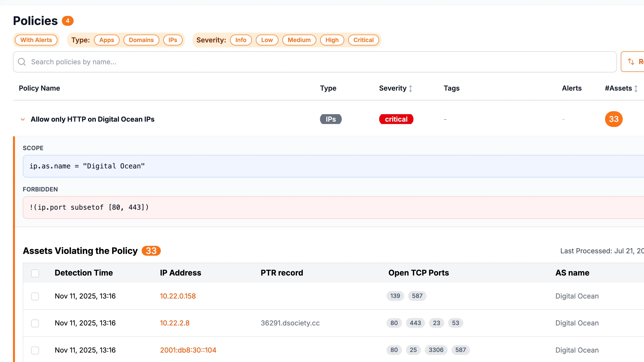
Task: Click the search magnifier icon
Action: pyautogui.click(x=22, y=62)
